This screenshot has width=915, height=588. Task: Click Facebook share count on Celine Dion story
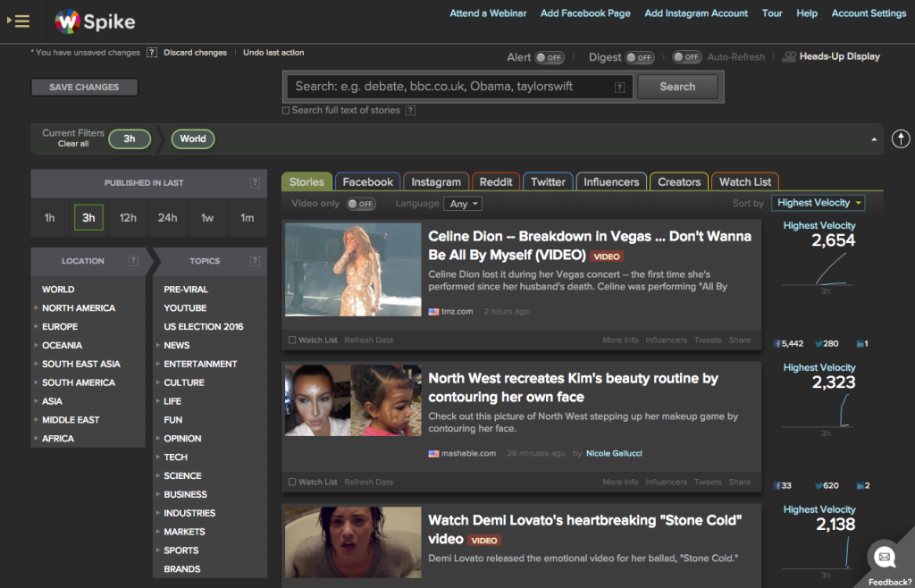click(x=789, y=343)
